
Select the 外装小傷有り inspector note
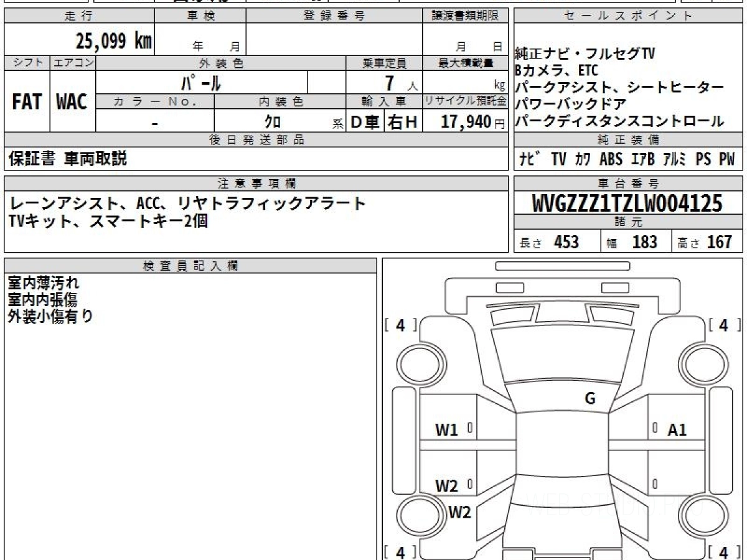coord(50,316)
